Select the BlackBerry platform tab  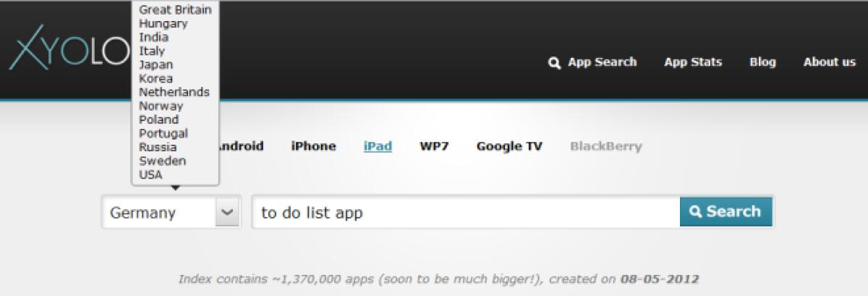(x=605, y=146)
